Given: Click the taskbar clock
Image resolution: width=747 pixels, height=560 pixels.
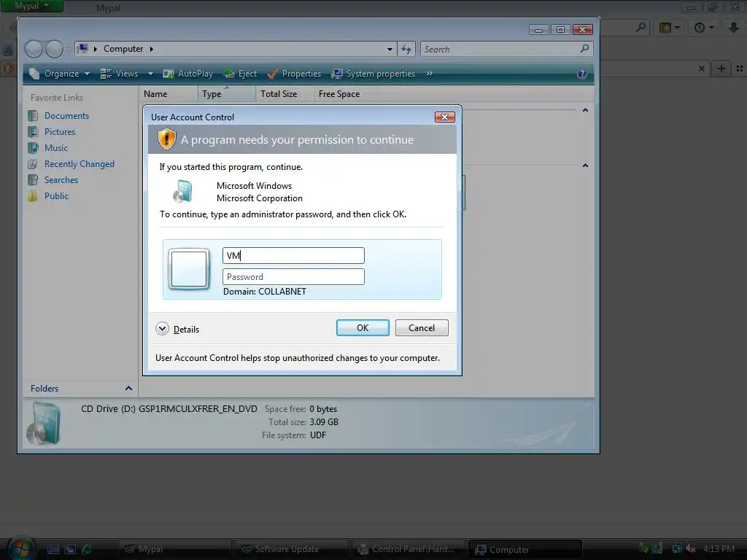Looking at the screenshot, I should (719, 548).
